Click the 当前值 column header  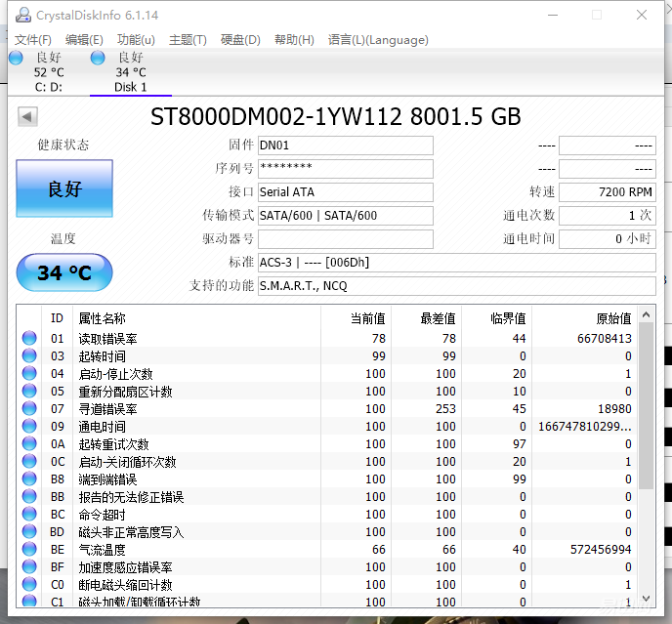[x=356, y=318]
